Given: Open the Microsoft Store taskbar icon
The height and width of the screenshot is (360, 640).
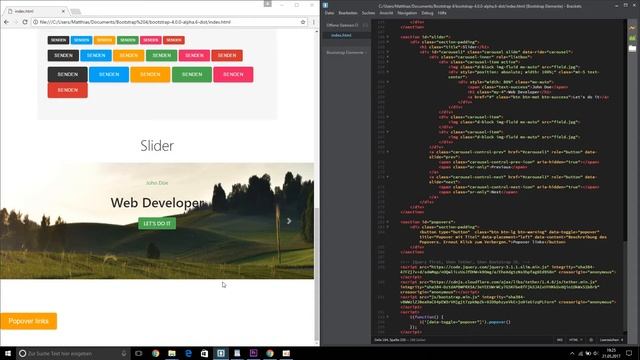Looking at the screenshot, I should (204, 353).
